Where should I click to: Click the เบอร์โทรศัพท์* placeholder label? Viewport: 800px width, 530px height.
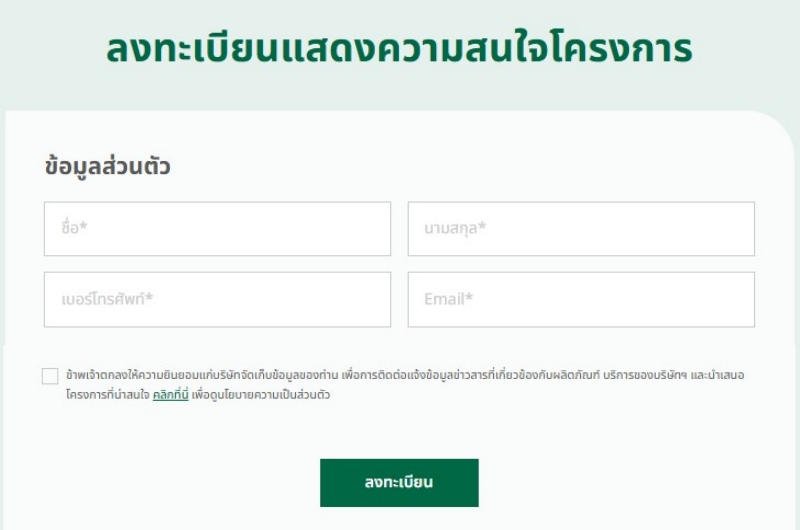pyautogui.click(x=107, y=298)
